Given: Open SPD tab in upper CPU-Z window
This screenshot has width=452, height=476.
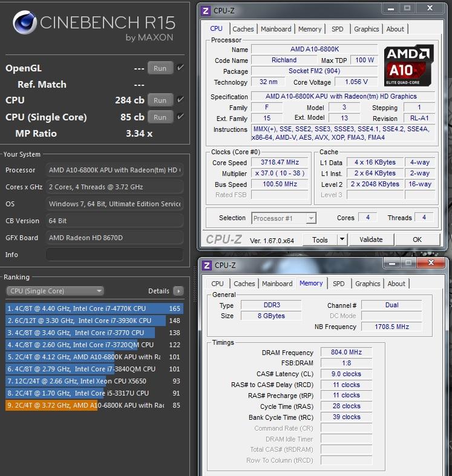Looking at the screenshot, I should click(x=337, y=29).
